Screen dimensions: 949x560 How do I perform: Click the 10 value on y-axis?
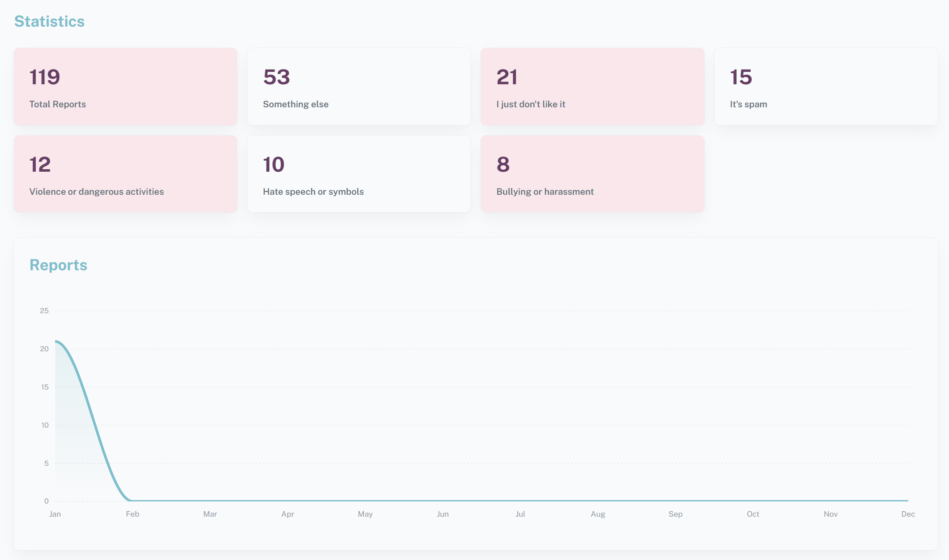pos(45,425)
